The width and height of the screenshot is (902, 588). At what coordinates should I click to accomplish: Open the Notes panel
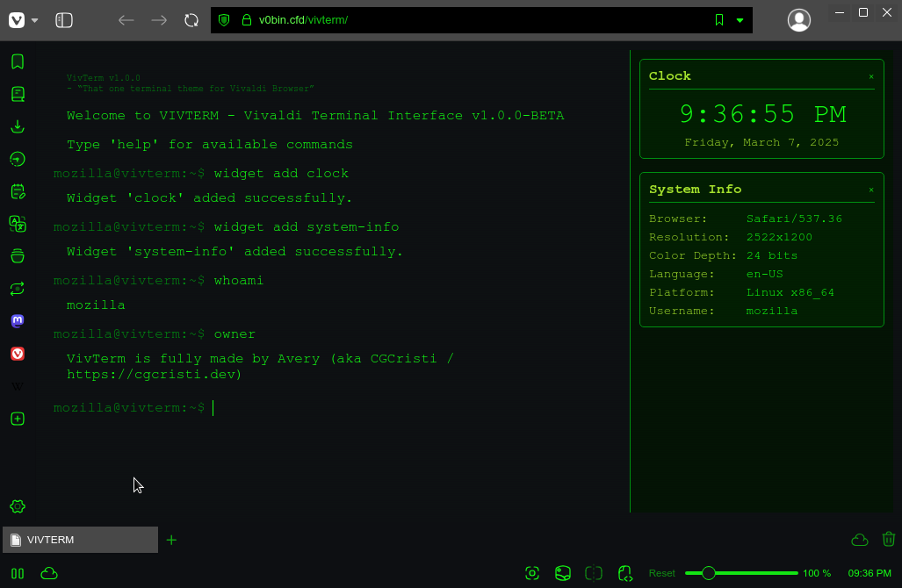point(18,191)
